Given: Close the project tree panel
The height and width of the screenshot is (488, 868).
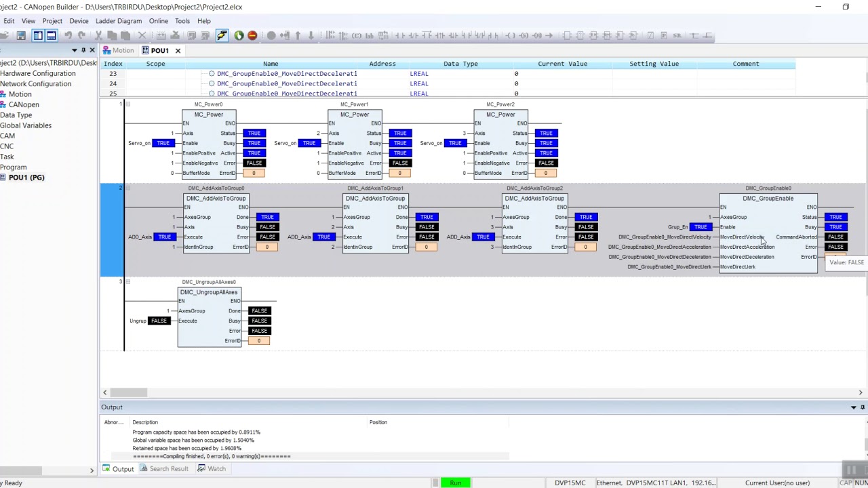Looking at the screenshot, I should [x=92, y=50].
